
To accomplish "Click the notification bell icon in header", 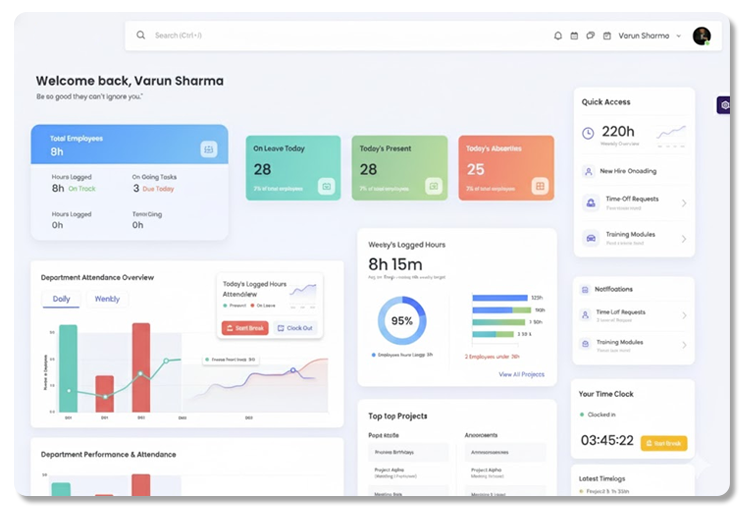I will coord(558,36).
